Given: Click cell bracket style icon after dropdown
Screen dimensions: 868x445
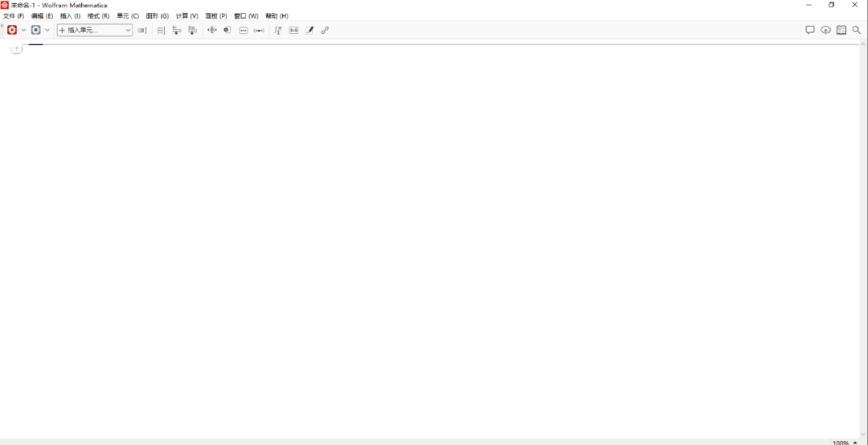Looking at the screenshot, I should coord(141,31).
